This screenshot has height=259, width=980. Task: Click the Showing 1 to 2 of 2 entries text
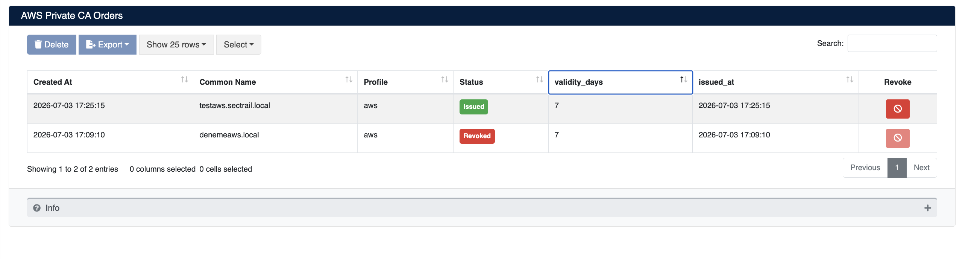tap(72, 169)
